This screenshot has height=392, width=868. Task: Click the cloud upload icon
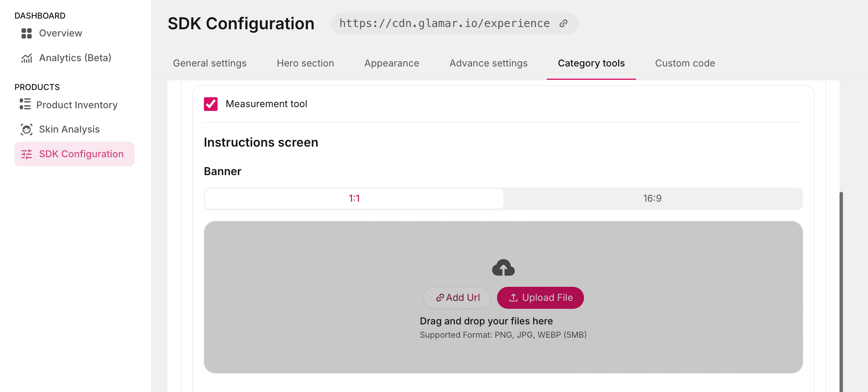(503, 268)
